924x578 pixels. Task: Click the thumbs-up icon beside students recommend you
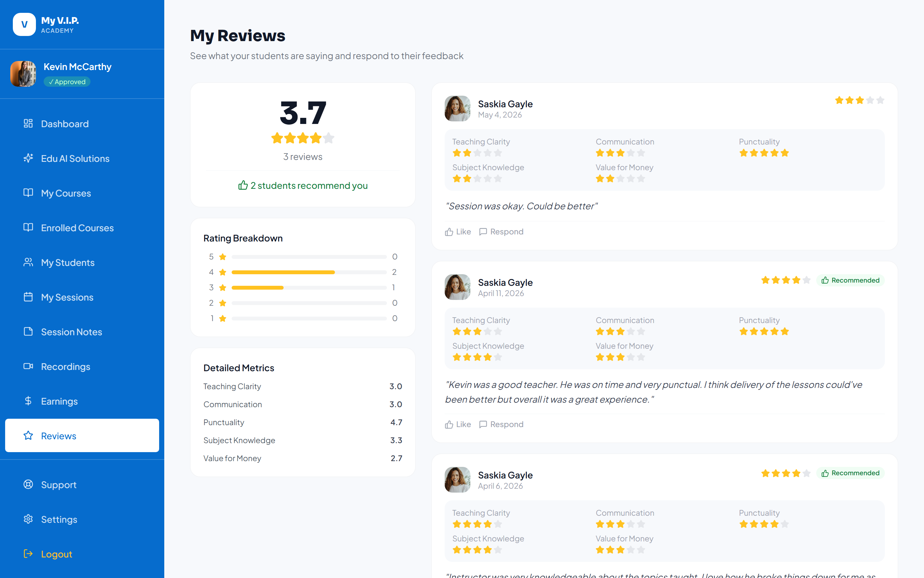pos(243,185)
